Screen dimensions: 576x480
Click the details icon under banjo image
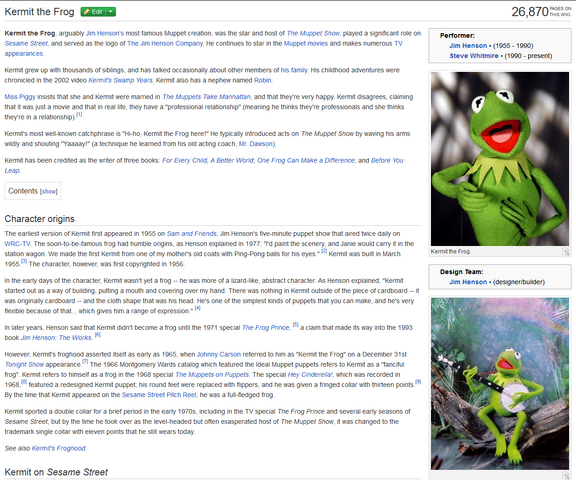pos(566,475)
